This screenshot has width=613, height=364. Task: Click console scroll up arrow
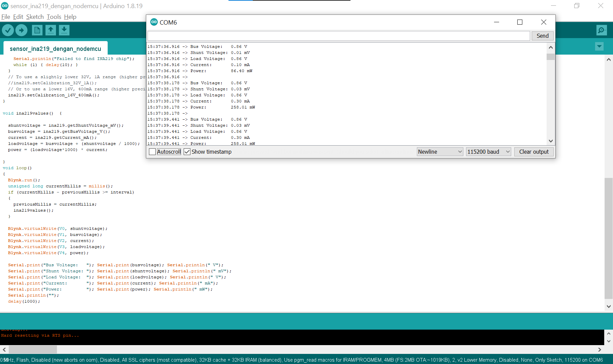coord(609,333)
